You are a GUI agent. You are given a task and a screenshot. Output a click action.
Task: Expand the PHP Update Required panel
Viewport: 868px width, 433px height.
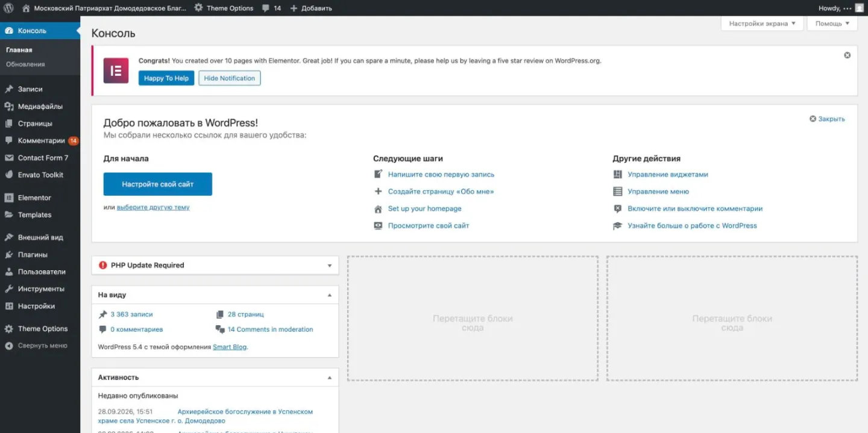(x=330, y=266)
